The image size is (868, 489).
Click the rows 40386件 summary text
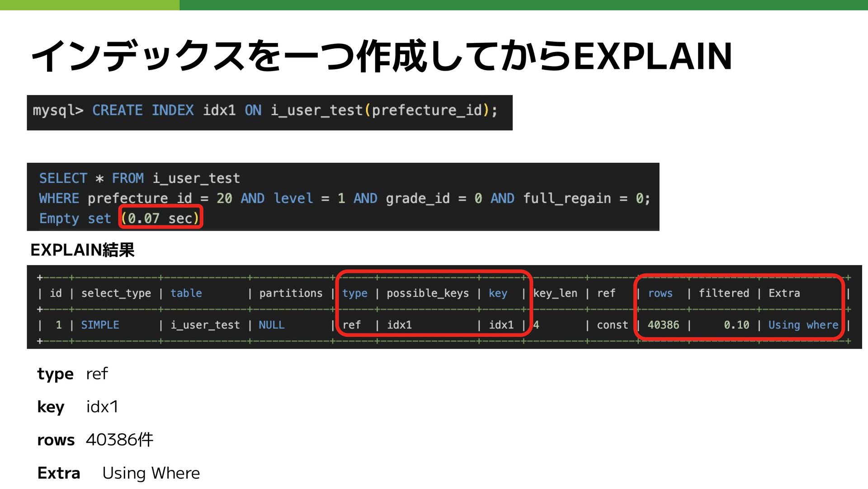(119, 440)
